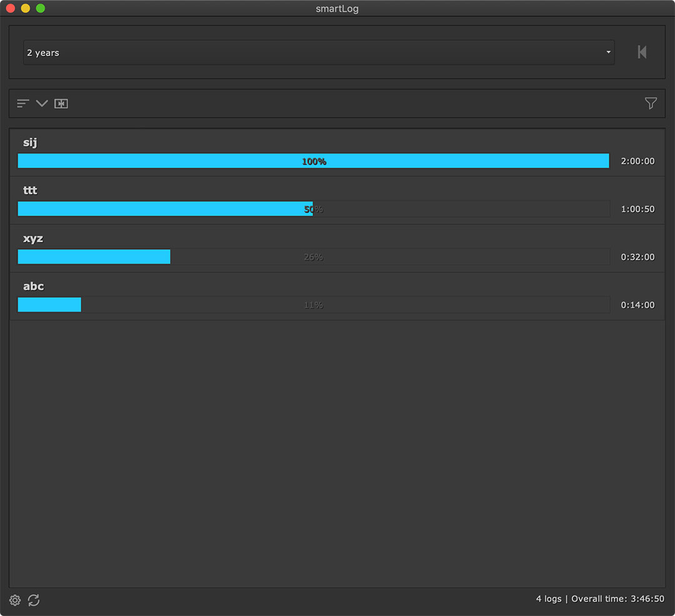This screenshot has width=675, height=616.
Task: Open the sort order icon
Action: [23, 104]
